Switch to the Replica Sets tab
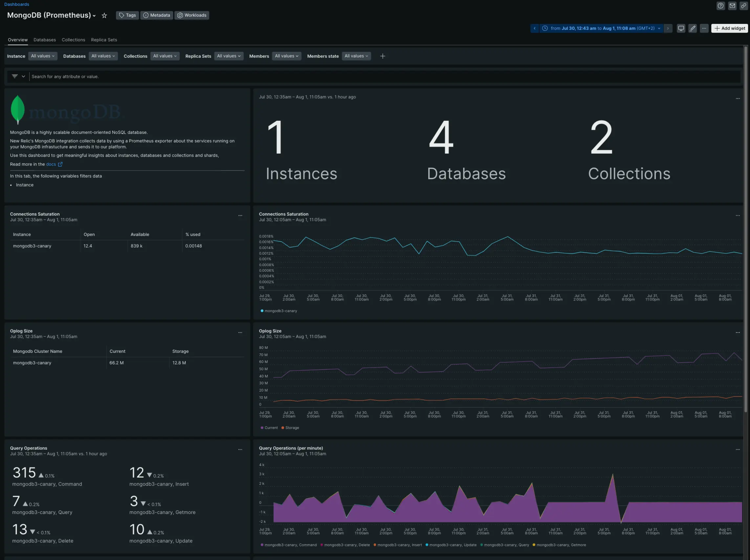 (x=104, y=40)
